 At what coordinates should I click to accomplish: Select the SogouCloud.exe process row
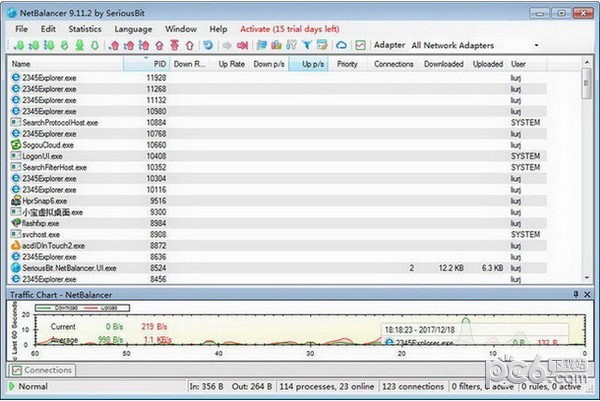[278, 145]
